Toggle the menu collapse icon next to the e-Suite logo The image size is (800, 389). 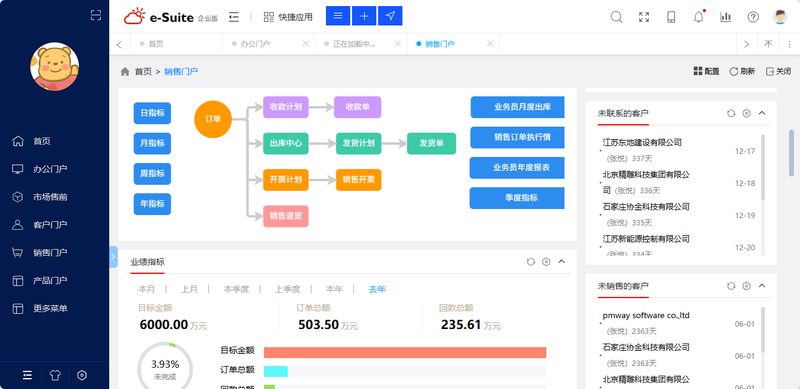pyautogui.click(x=234, y=17)
